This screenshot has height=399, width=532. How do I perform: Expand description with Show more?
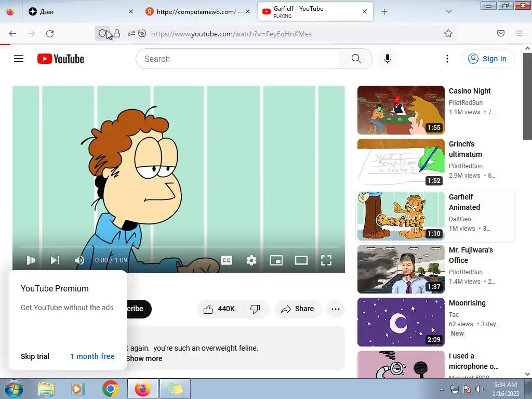click(144, 358)
